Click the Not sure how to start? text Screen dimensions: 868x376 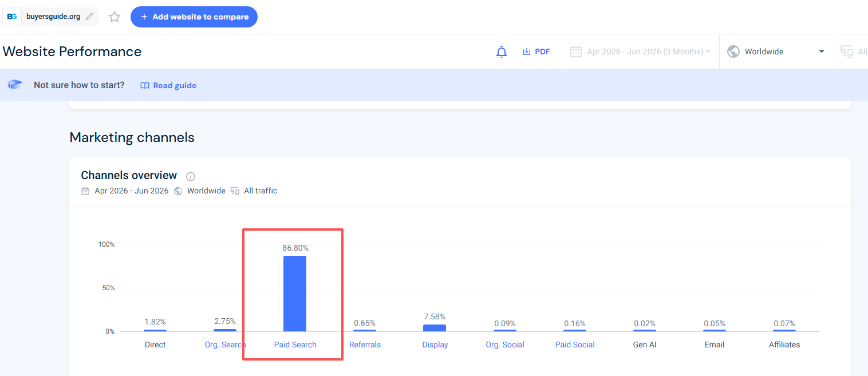79,85
